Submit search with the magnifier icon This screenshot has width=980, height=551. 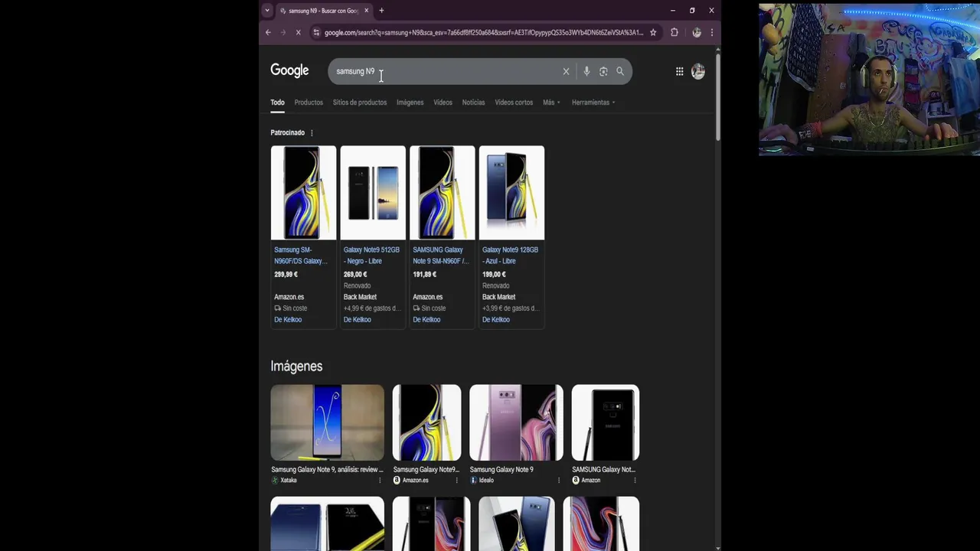620,71
